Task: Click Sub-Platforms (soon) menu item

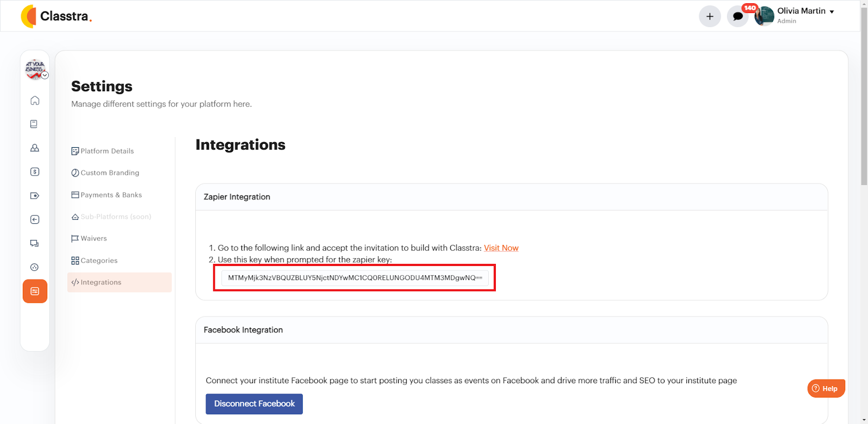Action: [111, 217]
